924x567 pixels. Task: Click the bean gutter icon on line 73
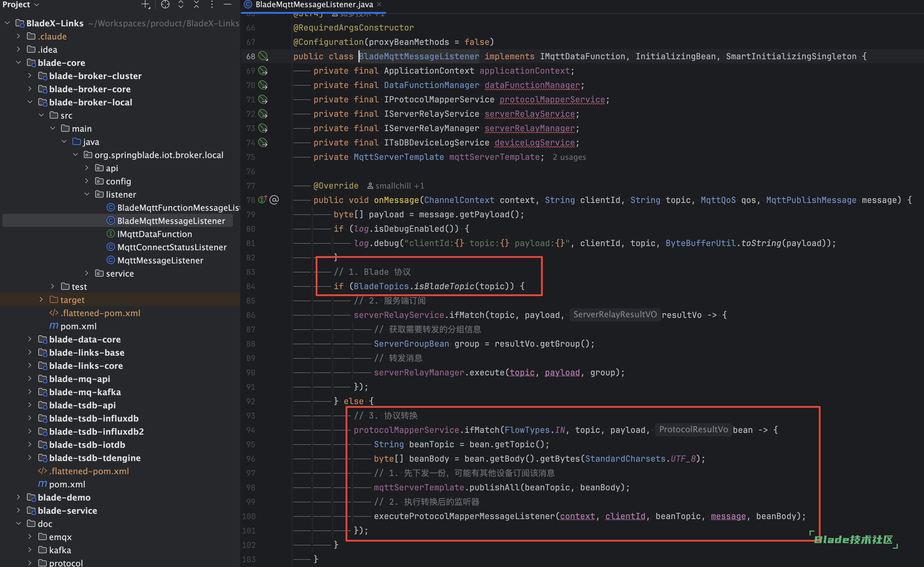point(263,128)
